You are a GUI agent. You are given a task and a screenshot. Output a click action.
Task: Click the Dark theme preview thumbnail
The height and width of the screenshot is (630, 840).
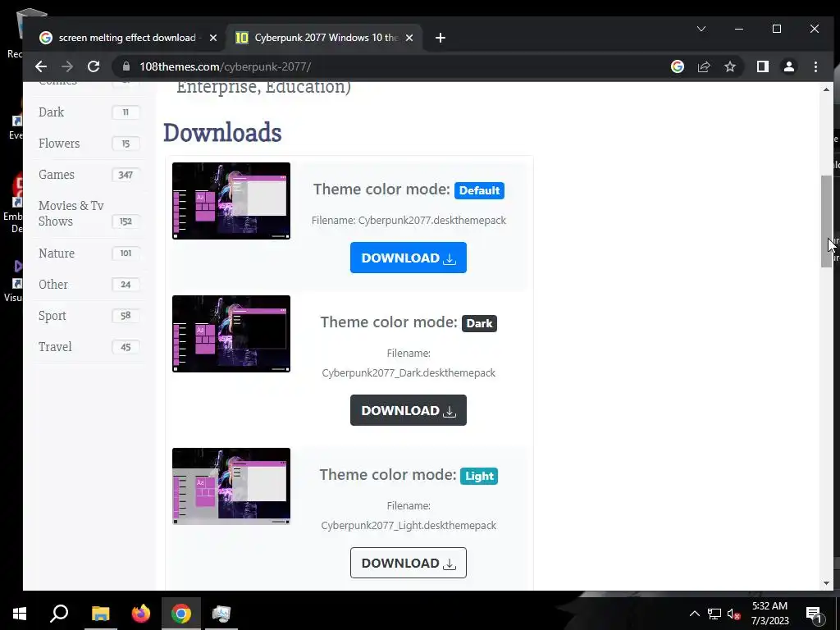coord(231,334)
